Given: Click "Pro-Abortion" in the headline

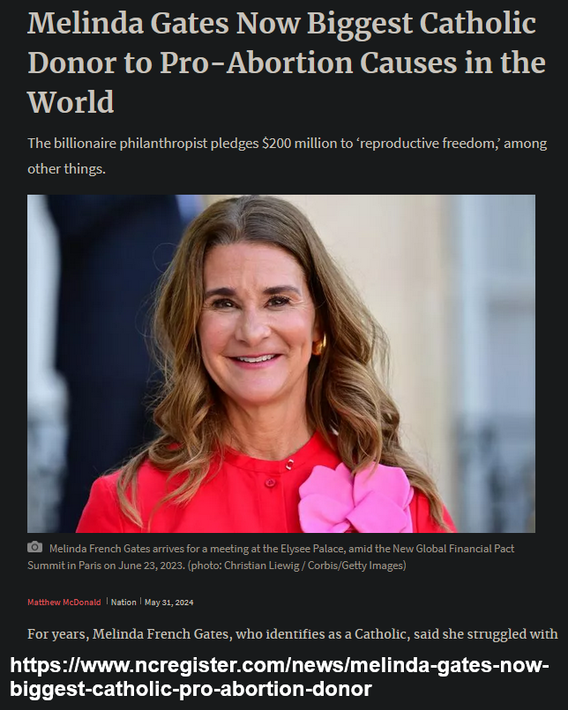Looking at the screenshot, I should 256,62.
